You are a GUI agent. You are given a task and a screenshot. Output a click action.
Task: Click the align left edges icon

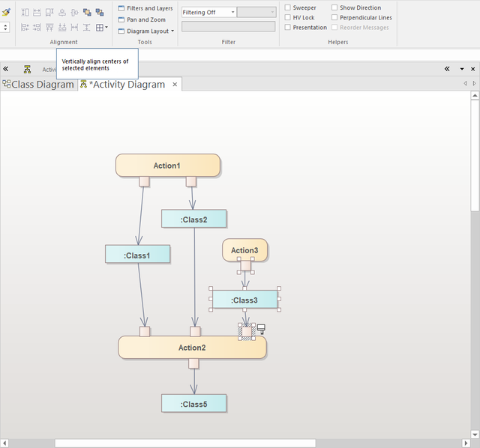(x=25, y=28)
